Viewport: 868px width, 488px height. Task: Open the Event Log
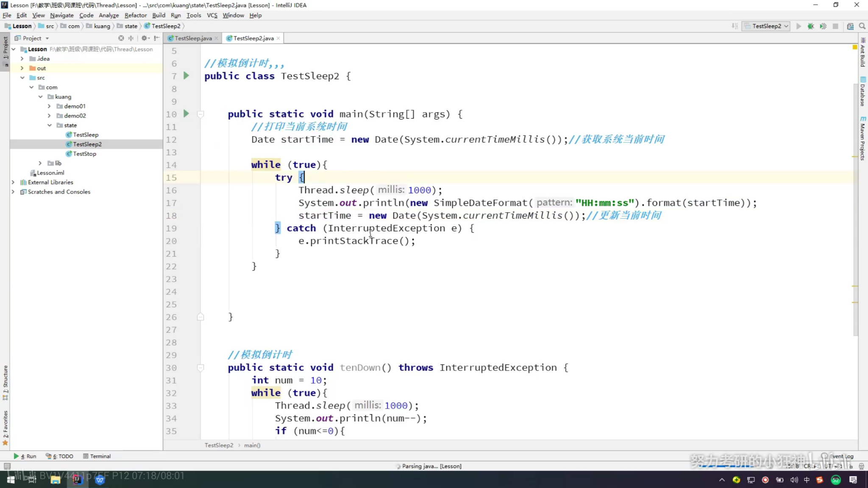(x=837, y=456)
